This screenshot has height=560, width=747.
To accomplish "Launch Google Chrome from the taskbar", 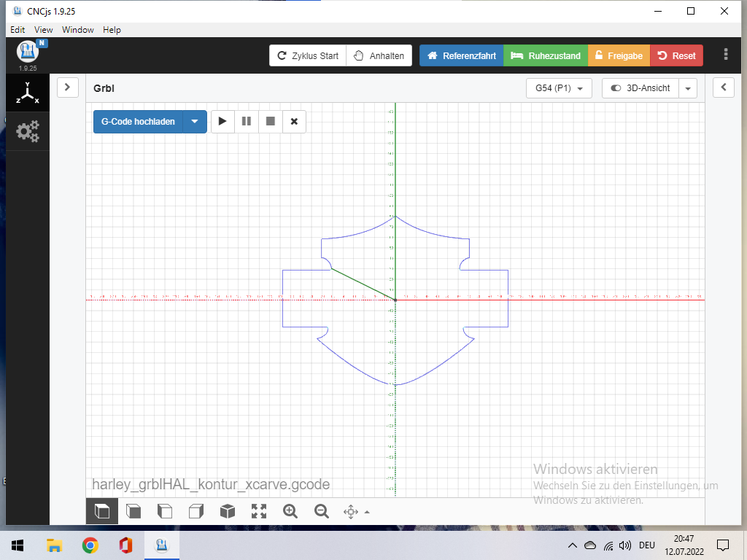I will click(x=90, y=545).
